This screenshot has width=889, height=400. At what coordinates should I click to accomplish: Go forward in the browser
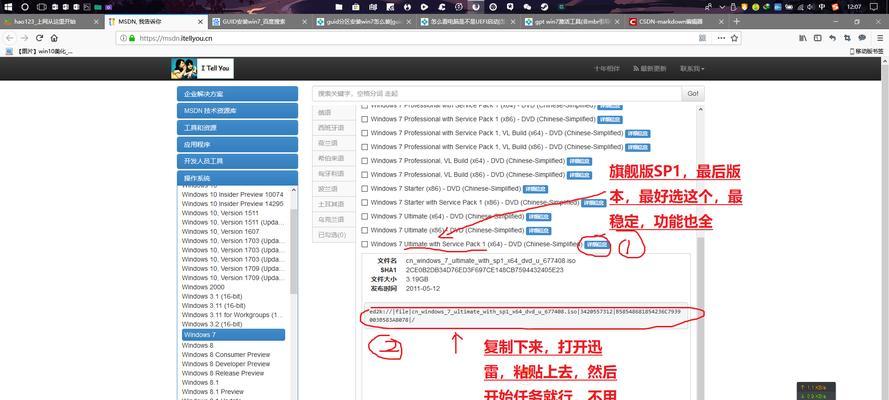pyautogui.click(x=24, y=38)
